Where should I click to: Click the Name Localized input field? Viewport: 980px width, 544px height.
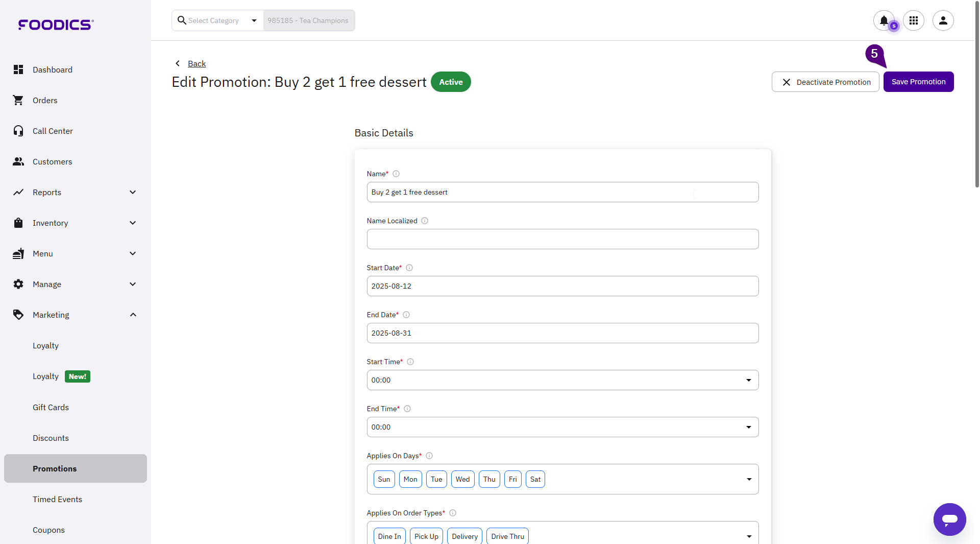[562, 239]
